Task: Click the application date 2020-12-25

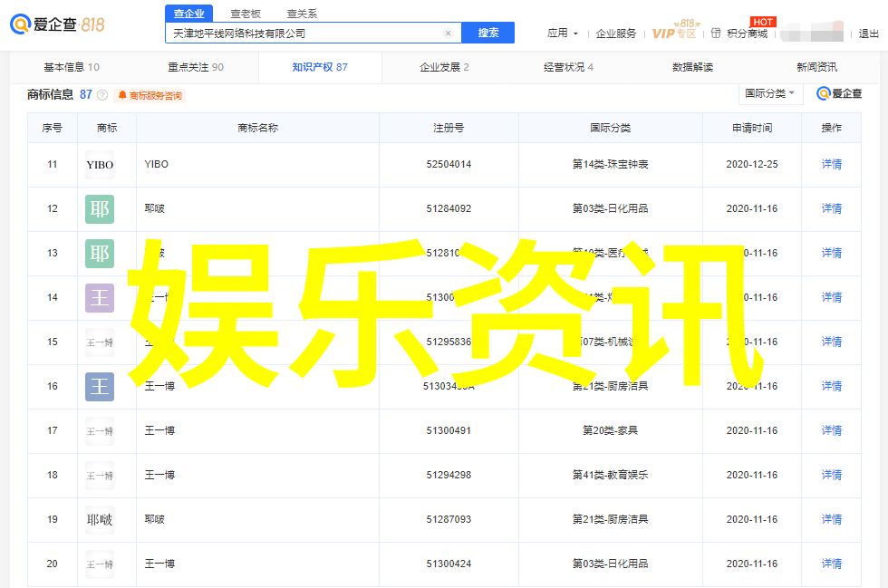Action: click(x=752, y=164)
